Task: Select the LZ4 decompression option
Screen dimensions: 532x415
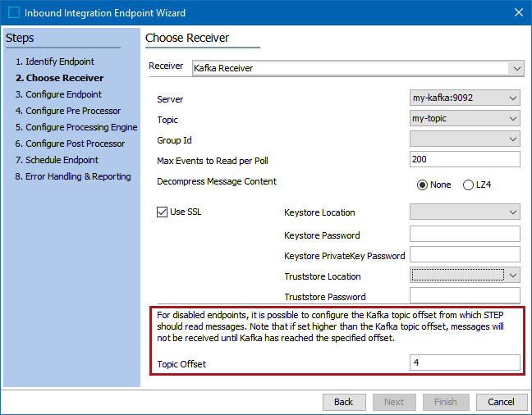Action: (x=468, y=185)
